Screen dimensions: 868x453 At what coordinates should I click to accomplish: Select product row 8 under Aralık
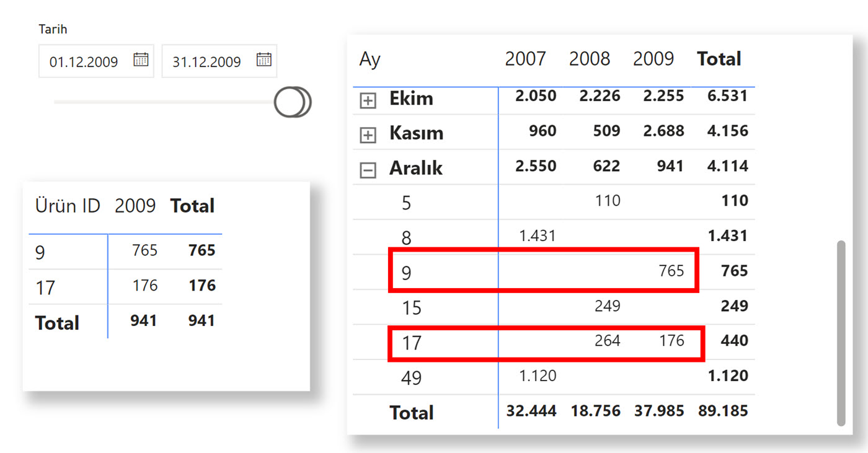pyautogui.click(x=406, y=238)
